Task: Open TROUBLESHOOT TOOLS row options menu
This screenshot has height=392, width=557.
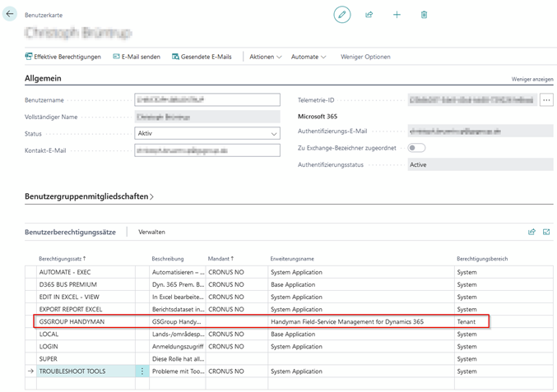Action: 142,371
